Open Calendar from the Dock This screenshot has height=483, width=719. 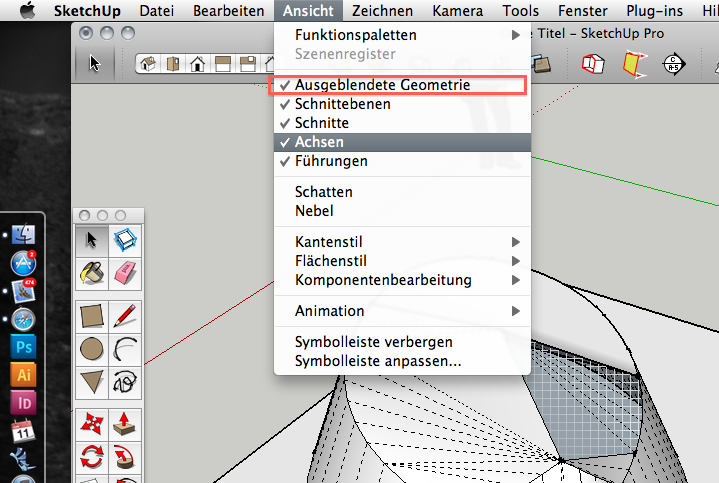click(x=23, y=431)
